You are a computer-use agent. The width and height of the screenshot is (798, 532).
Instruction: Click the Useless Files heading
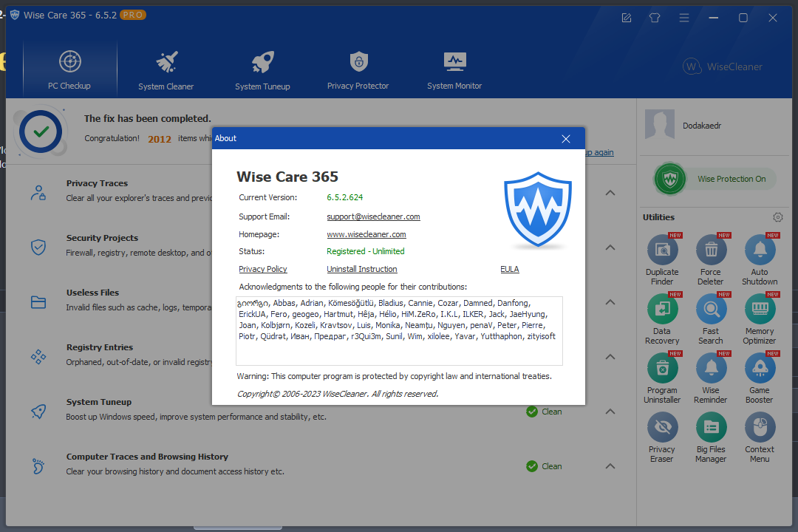tap(92, 293)
